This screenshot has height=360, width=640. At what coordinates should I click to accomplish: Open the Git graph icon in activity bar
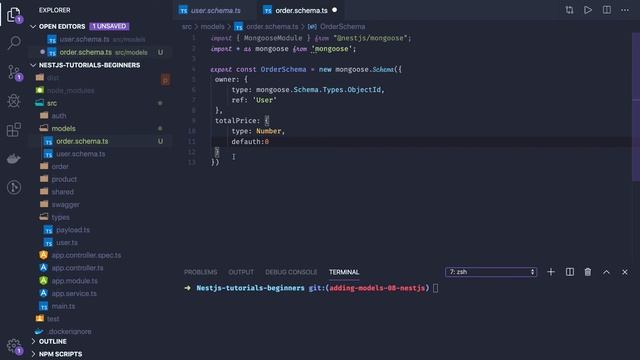coord(14,187)
